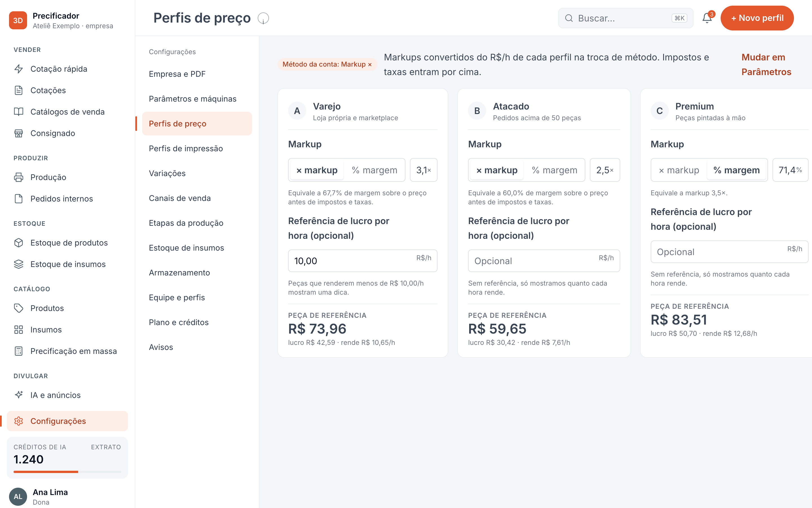Select × markup mode in Atacado card
The image size is (812, 508).
tap(497, 170)
